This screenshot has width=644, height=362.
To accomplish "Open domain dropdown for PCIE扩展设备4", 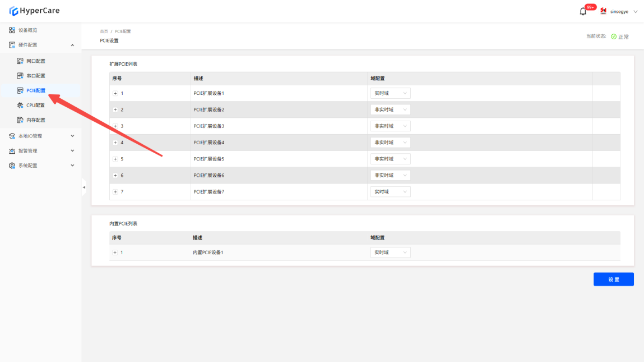I will point(390,143).
